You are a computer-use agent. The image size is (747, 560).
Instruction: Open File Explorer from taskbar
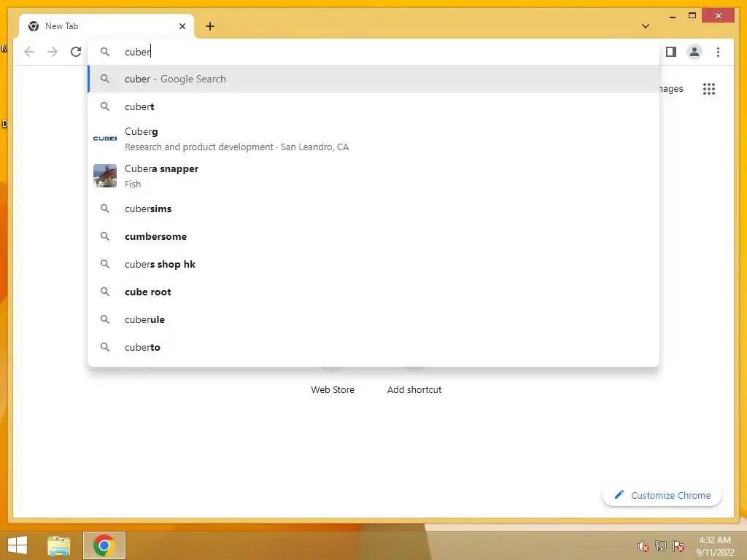tap(58, 545)
